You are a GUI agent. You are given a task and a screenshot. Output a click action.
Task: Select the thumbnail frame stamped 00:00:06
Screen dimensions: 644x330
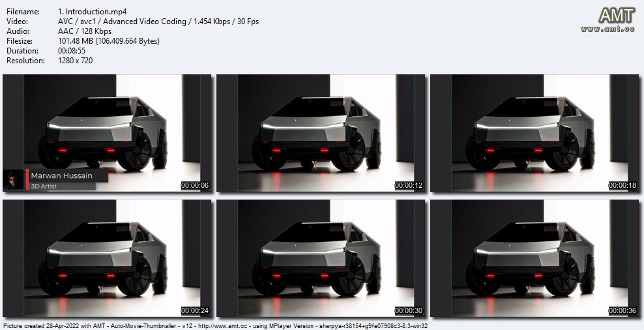point(107,133)
